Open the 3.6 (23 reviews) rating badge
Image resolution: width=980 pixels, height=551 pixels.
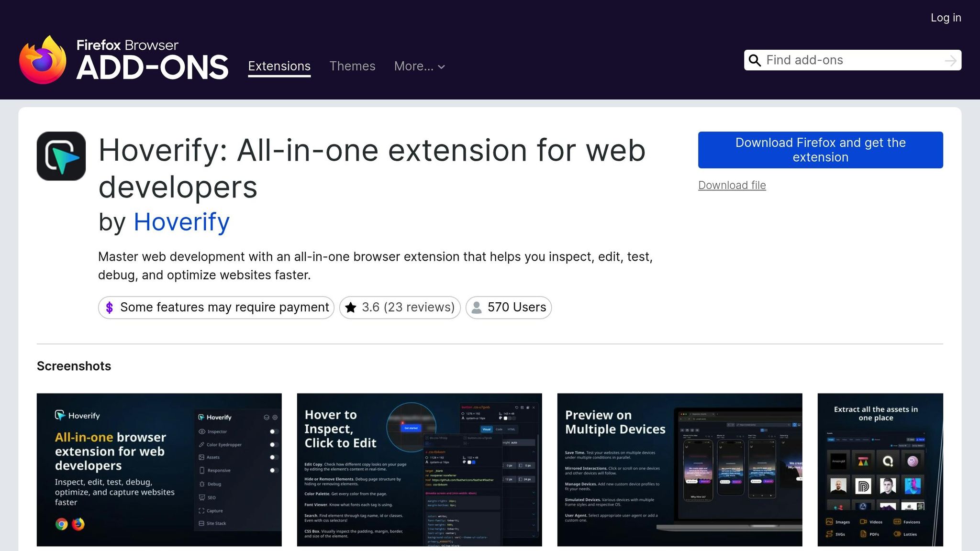pos(408,308)
